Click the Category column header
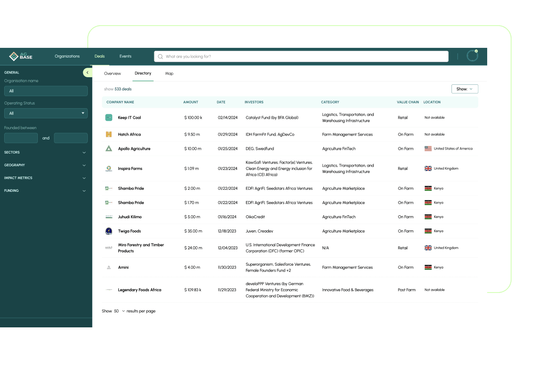The height and width of the screenshot is (392, 538). point(330,102)
